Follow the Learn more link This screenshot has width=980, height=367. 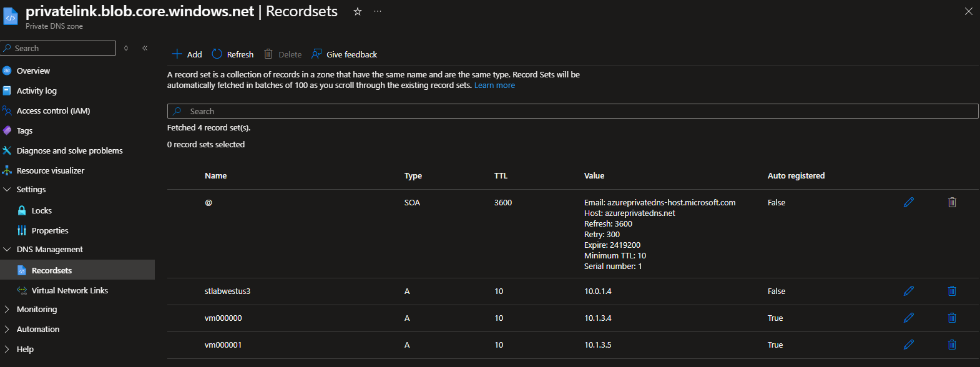pos(494,85)
